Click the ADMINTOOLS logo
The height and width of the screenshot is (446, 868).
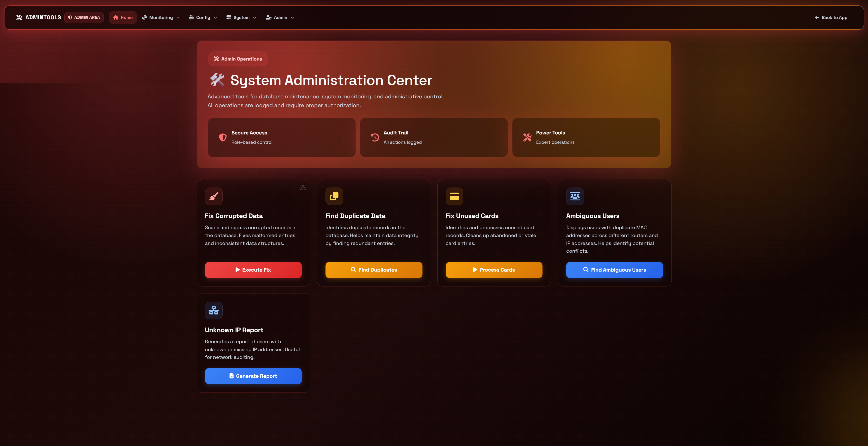pos(38,17)
